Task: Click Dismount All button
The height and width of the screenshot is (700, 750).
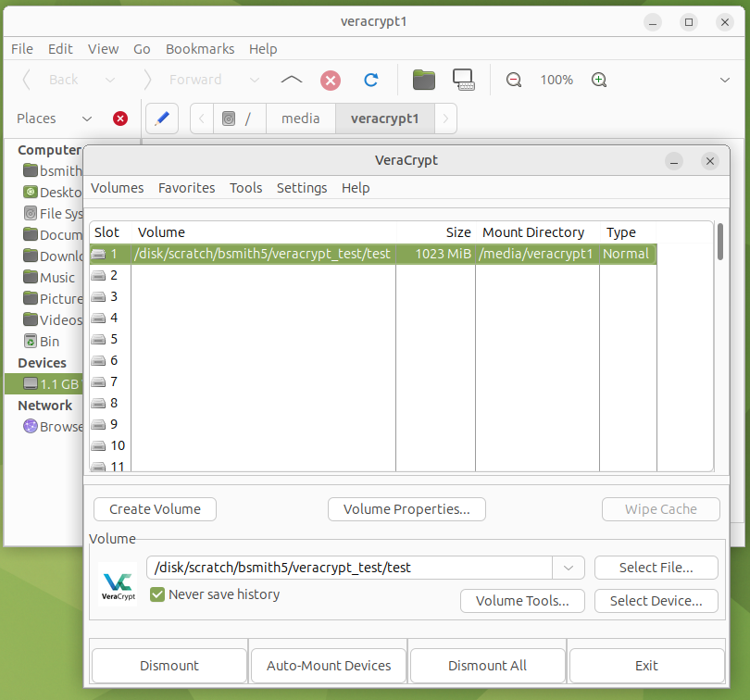Action: [487, 666]
